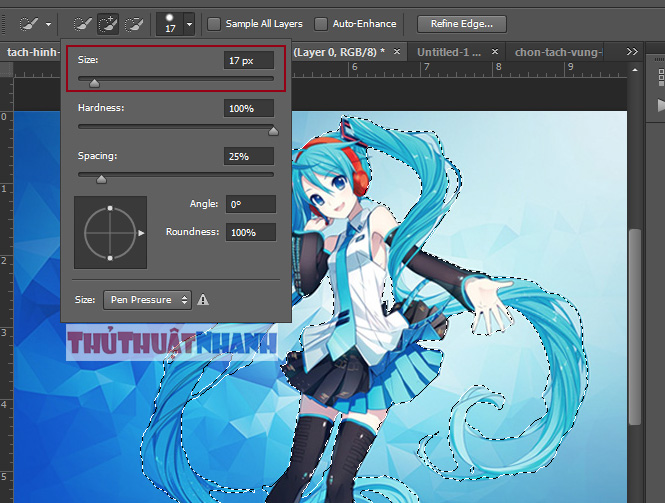Collapse the brush picker dropdown arrow
Viewport: 665px width, 503px height.
click(x=189, y=24)
